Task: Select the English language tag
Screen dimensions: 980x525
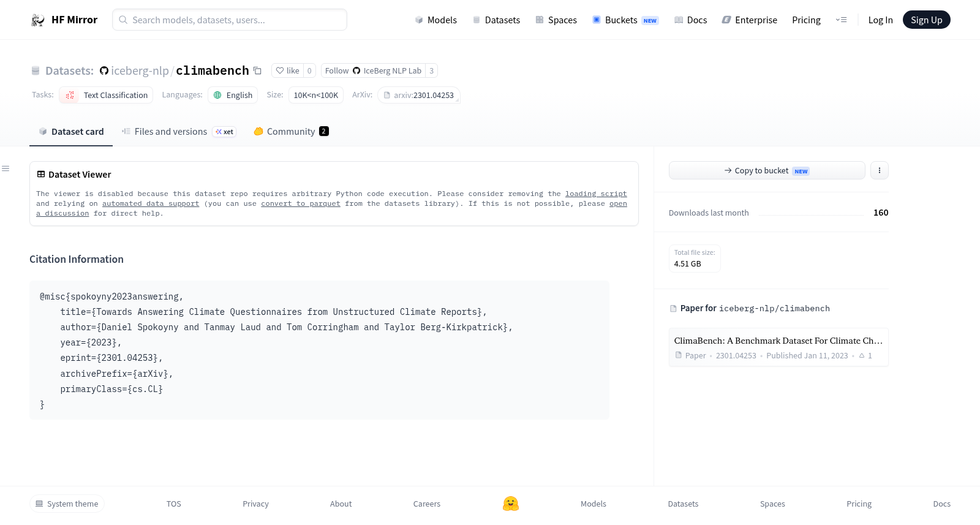Action: [x=233, y=95]
